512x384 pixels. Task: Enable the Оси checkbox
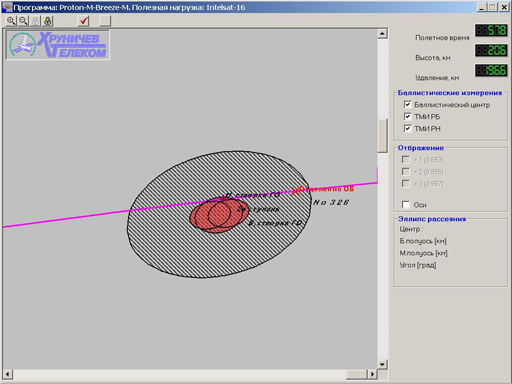point(406,205)
